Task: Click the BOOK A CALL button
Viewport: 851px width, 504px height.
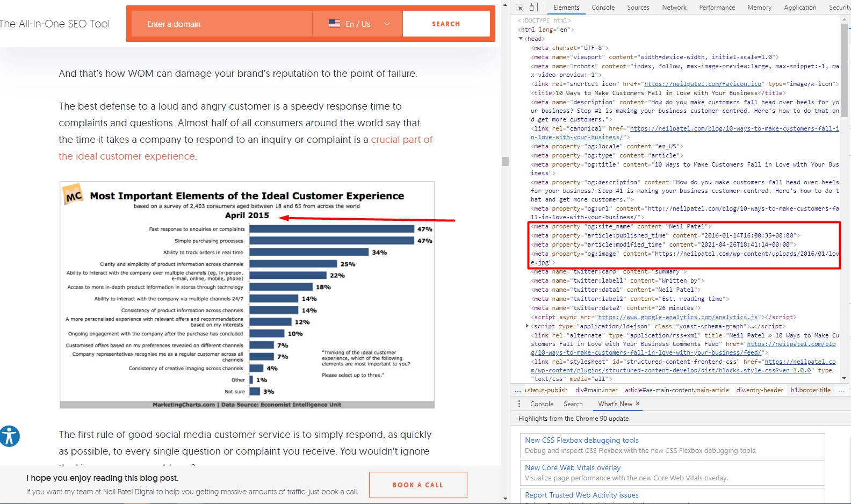Action: click(x=418, y=485)
